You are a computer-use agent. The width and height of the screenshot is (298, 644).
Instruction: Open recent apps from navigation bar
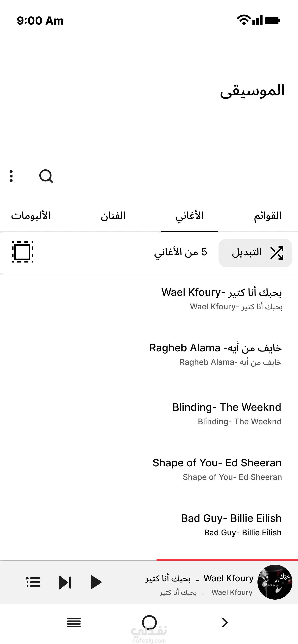click(x=74, y=623)
